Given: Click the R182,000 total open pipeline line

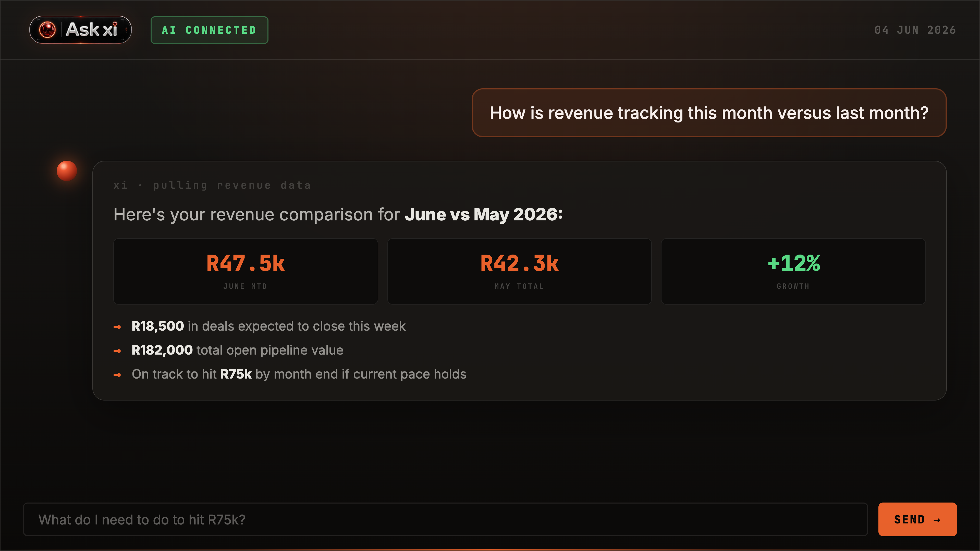Looking at the screenshot, I should pos(237,350).
